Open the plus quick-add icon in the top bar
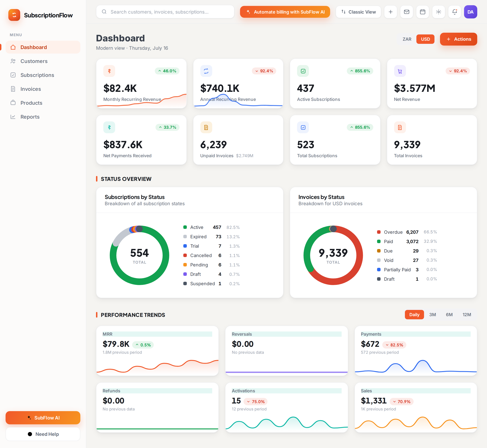Viewport: 487px width, 448px height. point(390,12)
